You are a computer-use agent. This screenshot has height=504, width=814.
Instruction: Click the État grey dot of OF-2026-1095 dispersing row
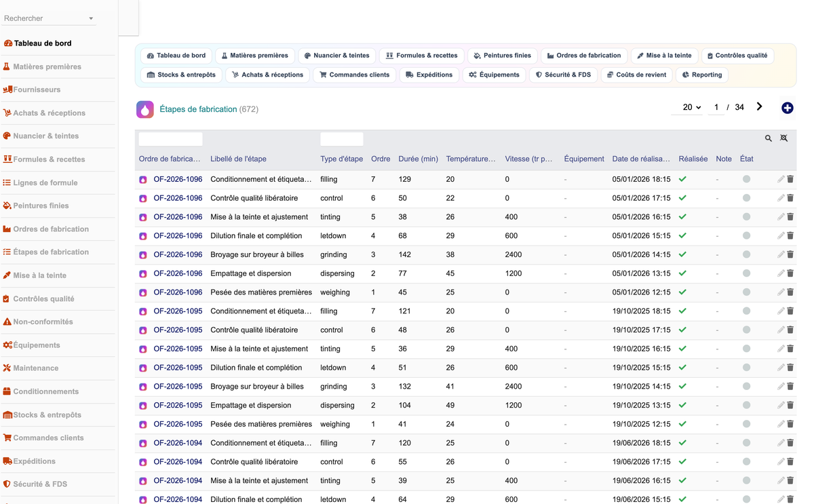tap(746, 405)
